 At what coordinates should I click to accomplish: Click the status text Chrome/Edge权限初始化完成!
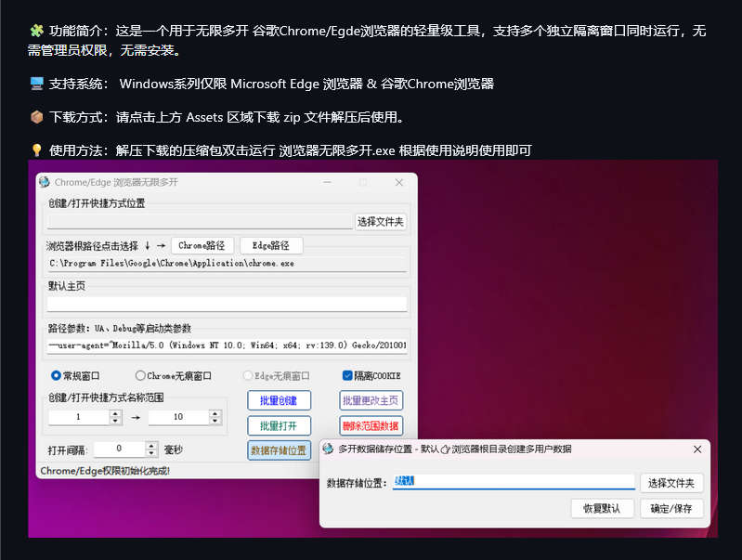click(x=105, y=471)
